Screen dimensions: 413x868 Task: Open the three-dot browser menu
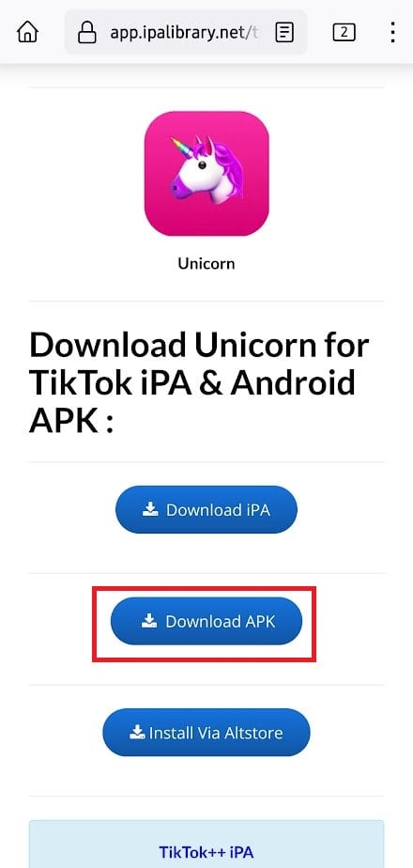(392, 32)
